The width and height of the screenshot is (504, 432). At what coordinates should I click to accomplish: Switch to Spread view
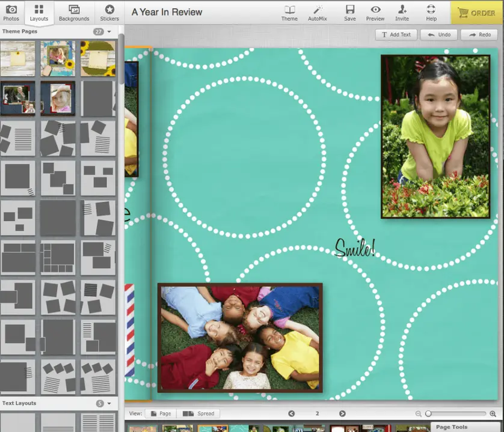[198, 413]
